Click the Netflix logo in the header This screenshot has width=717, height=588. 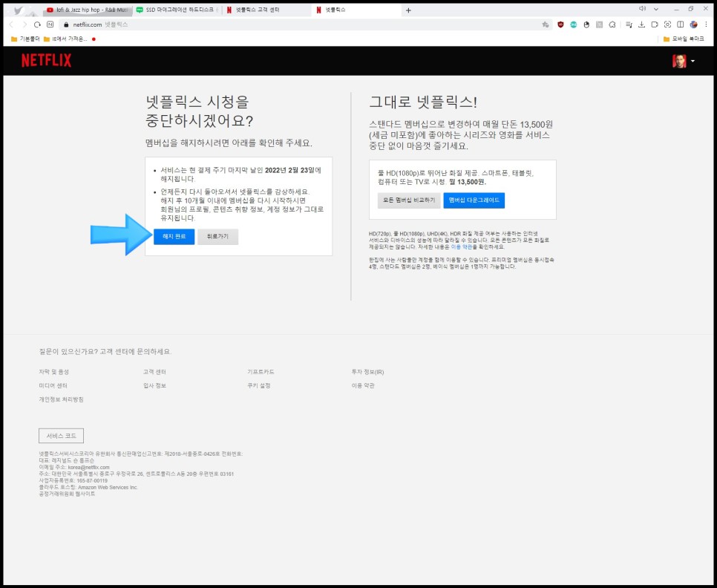(x=46, y=60)
